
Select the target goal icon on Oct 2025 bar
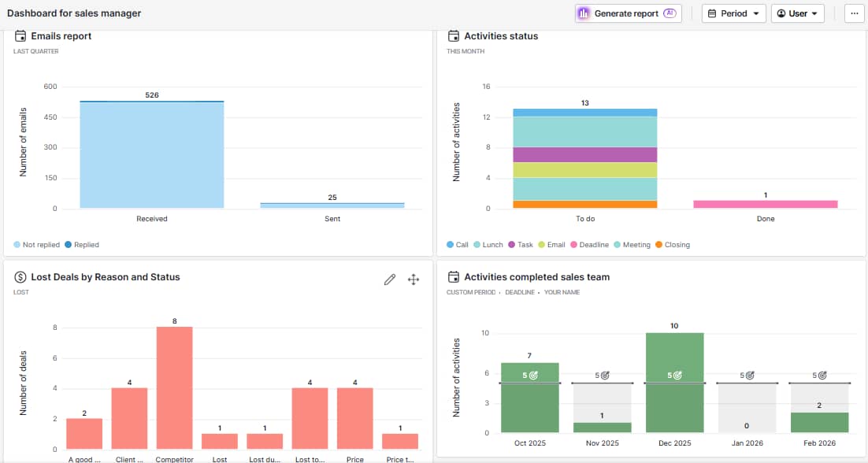point(535,373)
